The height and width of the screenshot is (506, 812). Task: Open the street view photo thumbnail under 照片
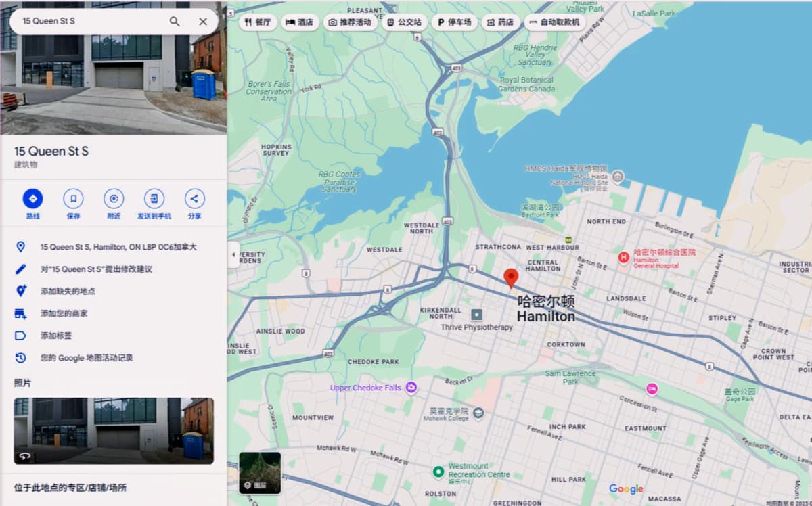coord(114,431)
